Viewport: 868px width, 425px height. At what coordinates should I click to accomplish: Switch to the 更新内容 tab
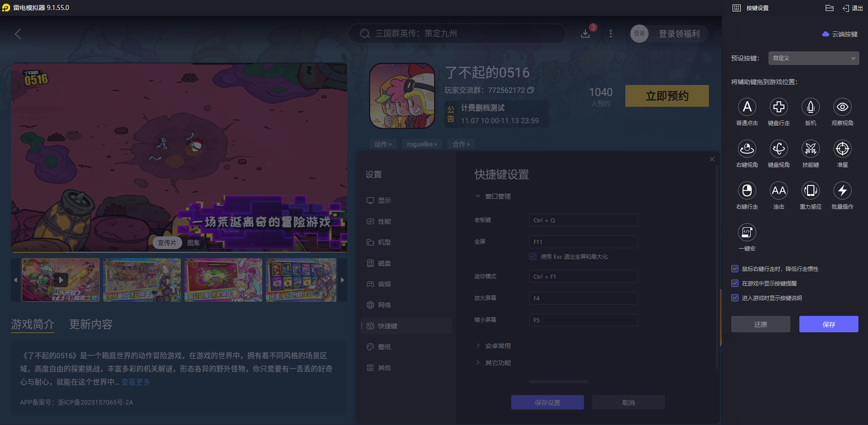90,325
